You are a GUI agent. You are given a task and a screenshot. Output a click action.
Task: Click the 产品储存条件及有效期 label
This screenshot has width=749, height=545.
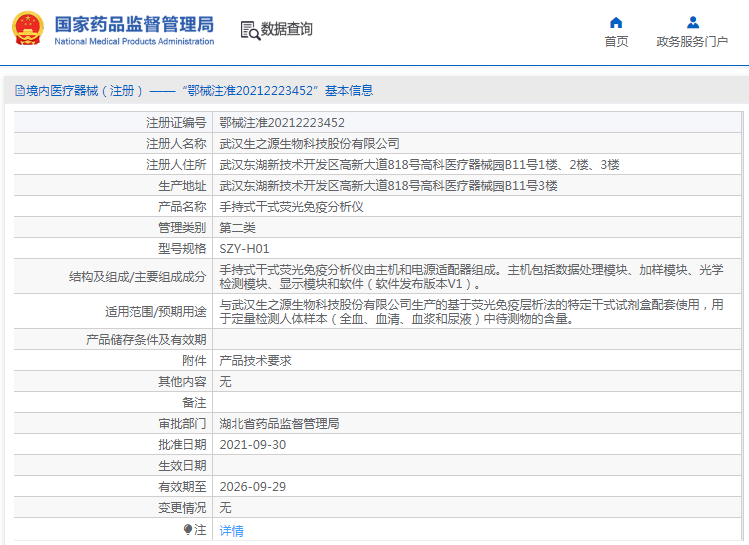(x=146, y=340)
